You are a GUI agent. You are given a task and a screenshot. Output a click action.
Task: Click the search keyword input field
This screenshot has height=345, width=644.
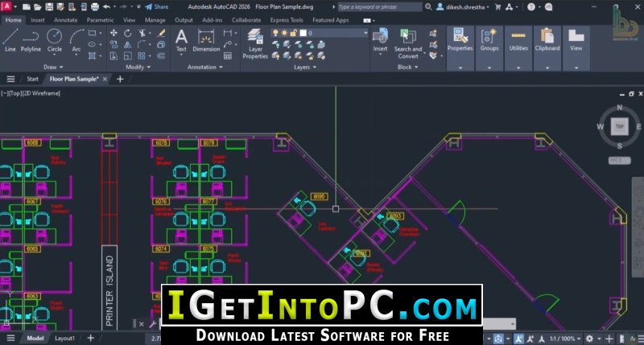(380, 7)
